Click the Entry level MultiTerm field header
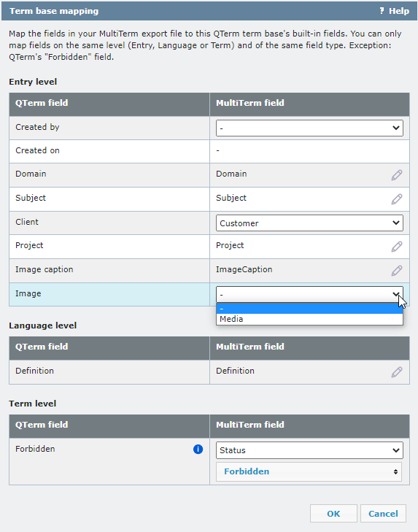The width and height of the screenshot is (418, 532). point(309,104)
